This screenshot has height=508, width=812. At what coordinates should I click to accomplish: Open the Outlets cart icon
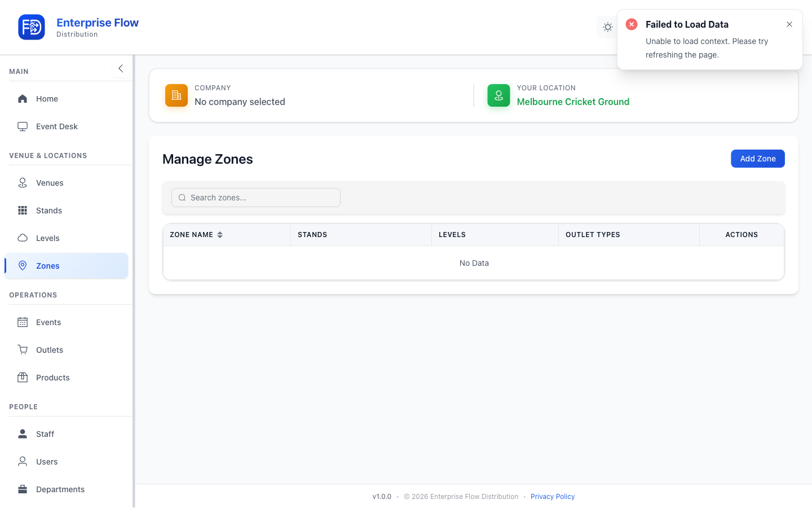point(23,350)
